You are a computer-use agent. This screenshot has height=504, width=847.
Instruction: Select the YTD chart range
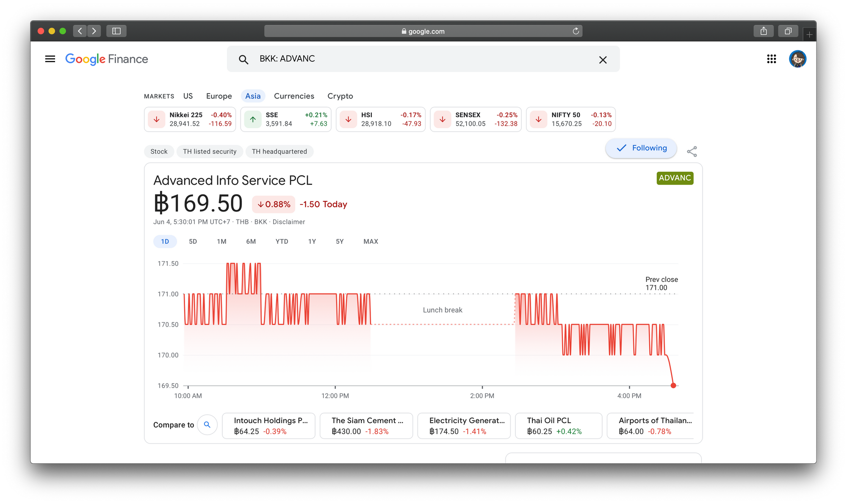tap(282, 241)
